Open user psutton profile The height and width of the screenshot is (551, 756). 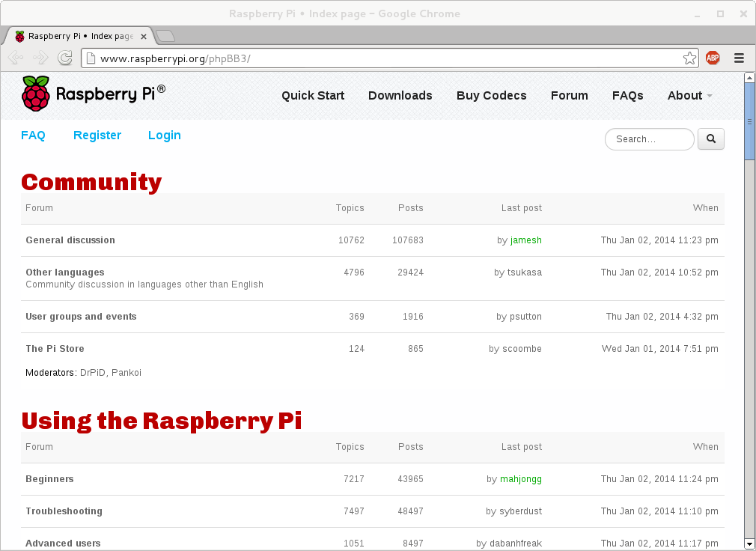(525, 317)
